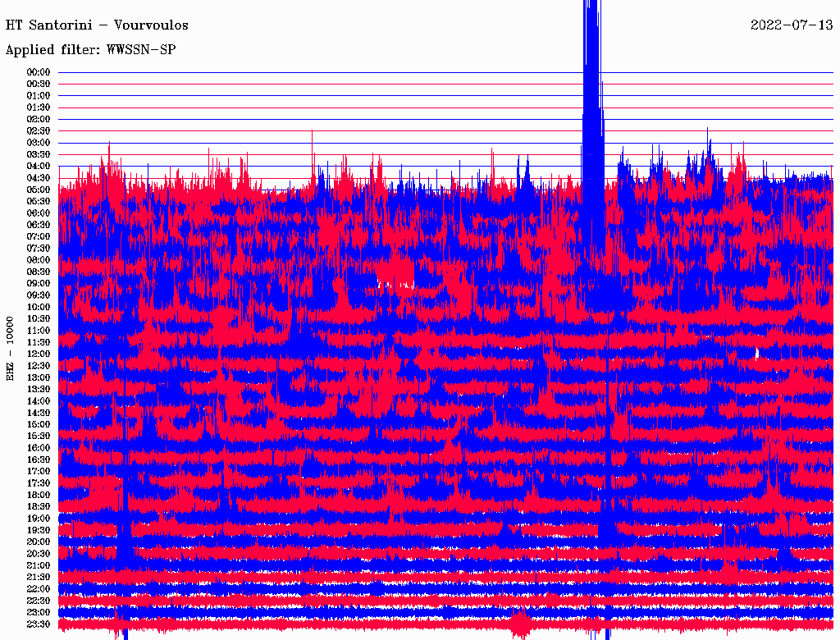Click the 2022-07-13 date text

tap(791, 25)
